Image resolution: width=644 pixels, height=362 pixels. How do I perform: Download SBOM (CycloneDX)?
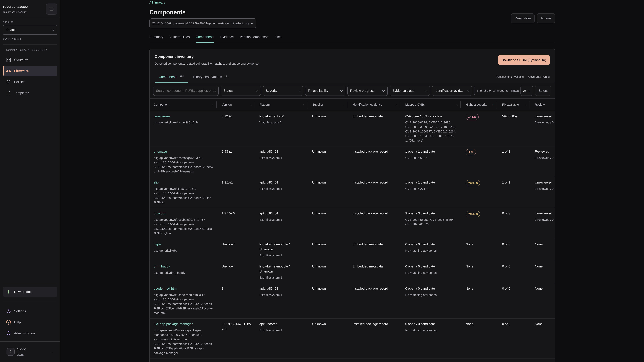[524, 60]
